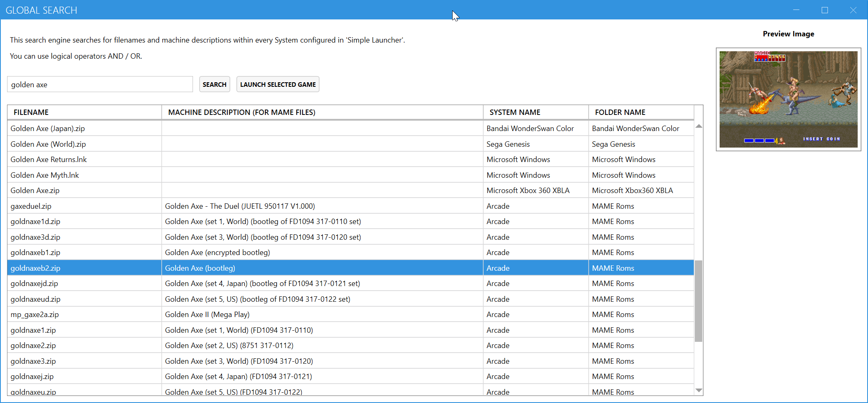Launch the selected game
This screenshot has height=403, width=868.
click(278, 84)
